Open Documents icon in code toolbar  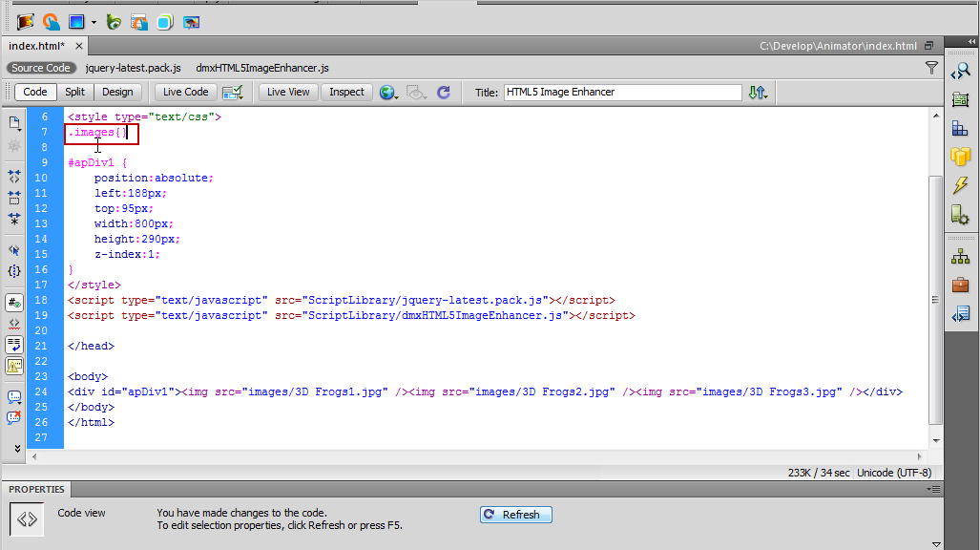[x=14, y=123]
